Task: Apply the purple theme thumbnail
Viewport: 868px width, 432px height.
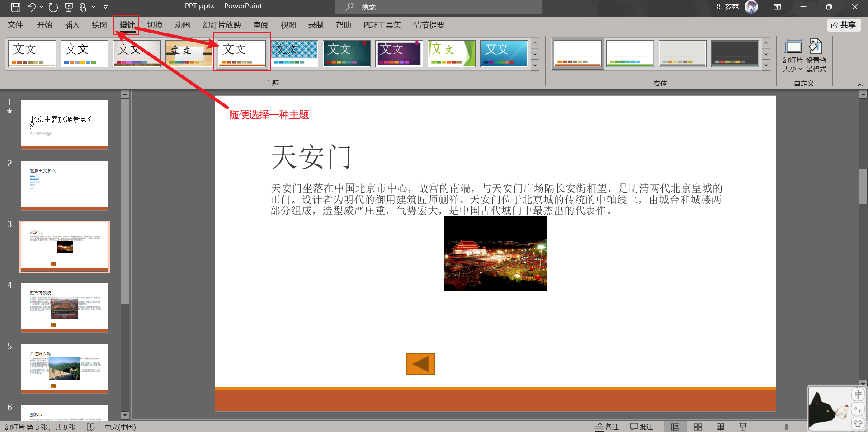Action: coord(399,53)
